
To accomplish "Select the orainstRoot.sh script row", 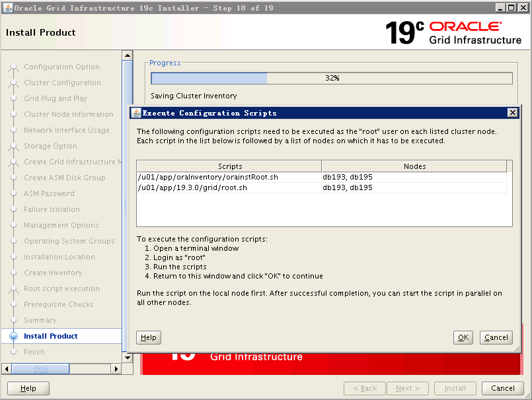I will click(x=321, y=177).
